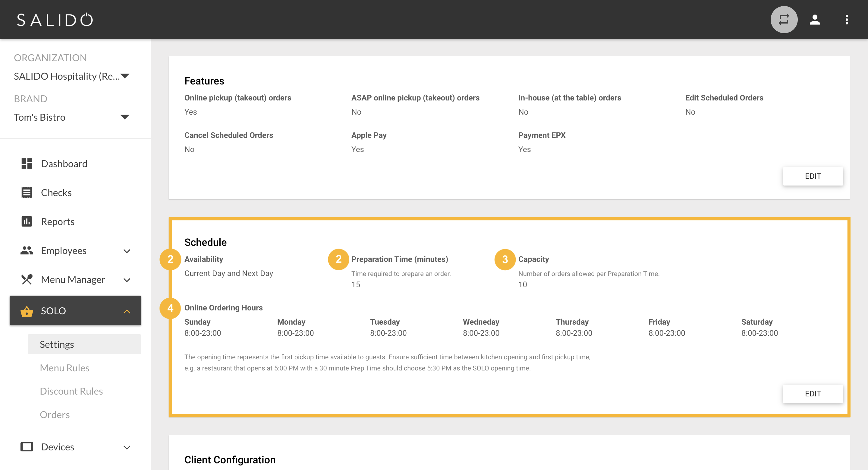Click the BRAND sidebar label
This screenshot has width=868, height=470.
[x=30, y=99]
